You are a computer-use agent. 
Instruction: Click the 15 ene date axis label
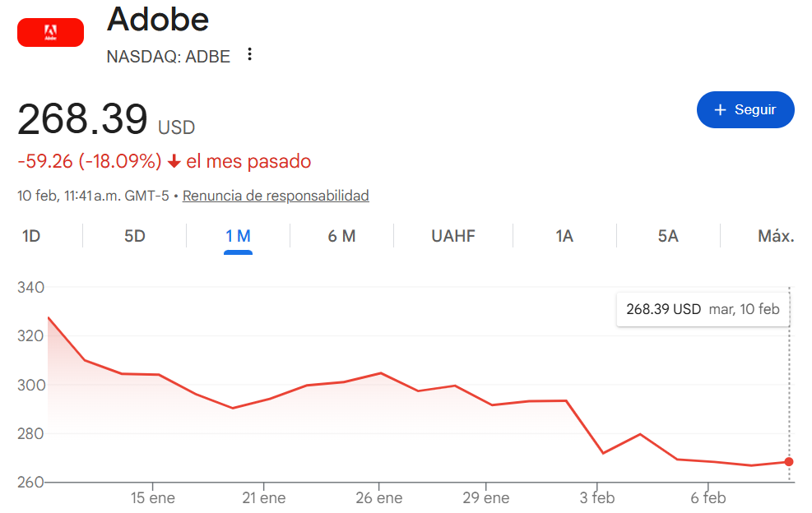[x=151, y=498]
